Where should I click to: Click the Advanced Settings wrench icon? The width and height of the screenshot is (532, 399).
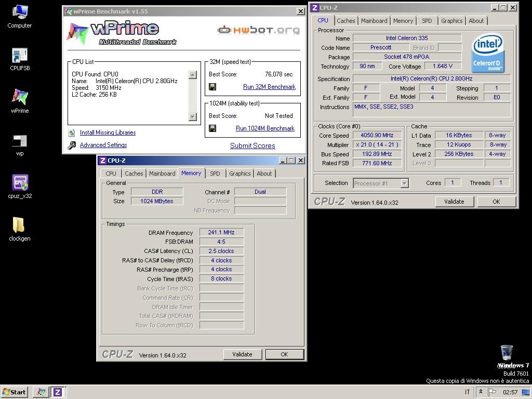pyautogui.click(x=72, y=145)
